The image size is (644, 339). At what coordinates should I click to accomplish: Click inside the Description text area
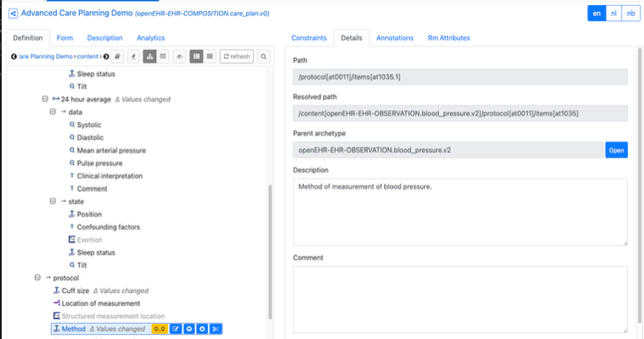tap(460, 212)
